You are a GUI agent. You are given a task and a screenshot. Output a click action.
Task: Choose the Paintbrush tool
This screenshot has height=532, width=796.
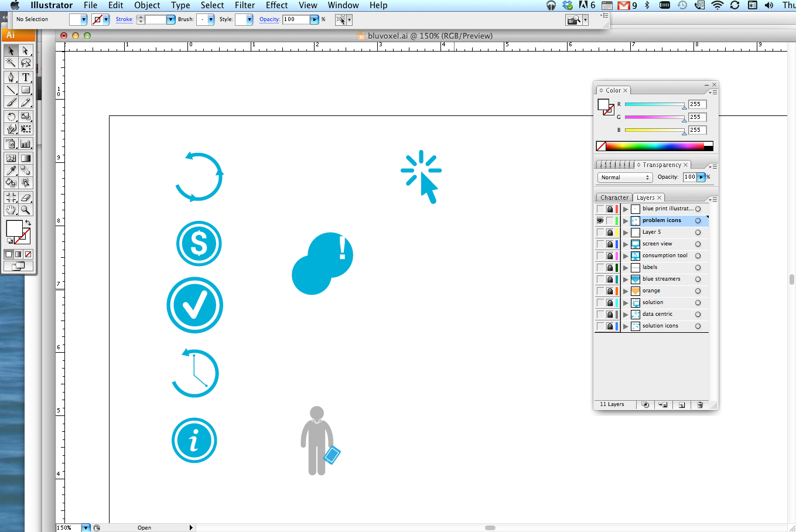tap(11, 103)
